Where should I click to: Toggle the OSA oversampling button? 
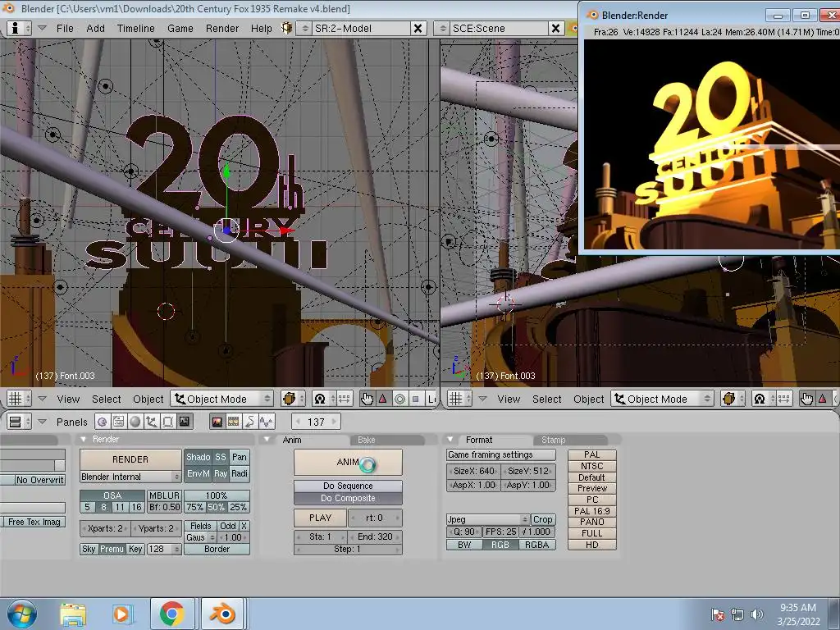112,495
